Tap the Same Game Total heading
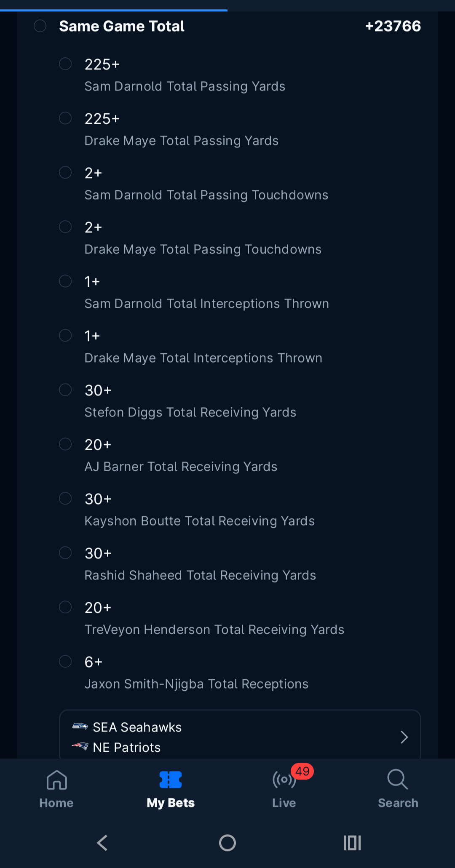Screen dimensions: 455x868 (x=122, y=26)
